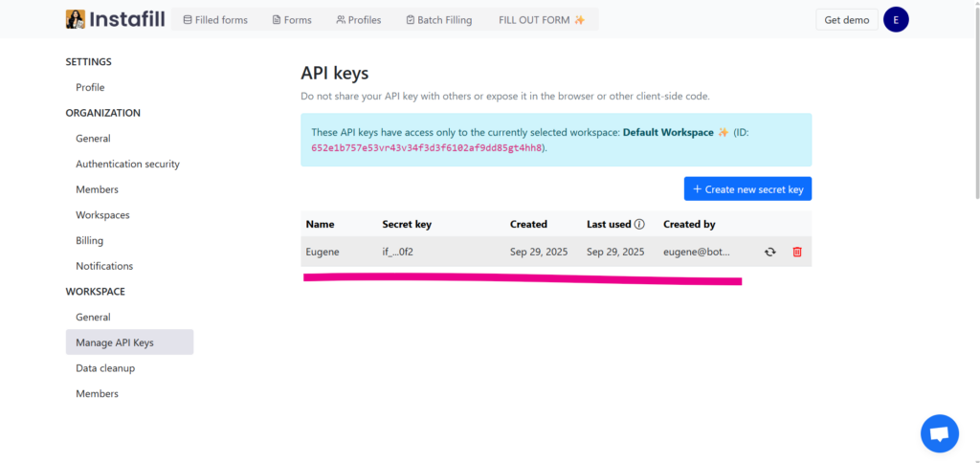980x463 pixels.
Task: Click the Last used info icon
Action: click(x=639, y=225)
